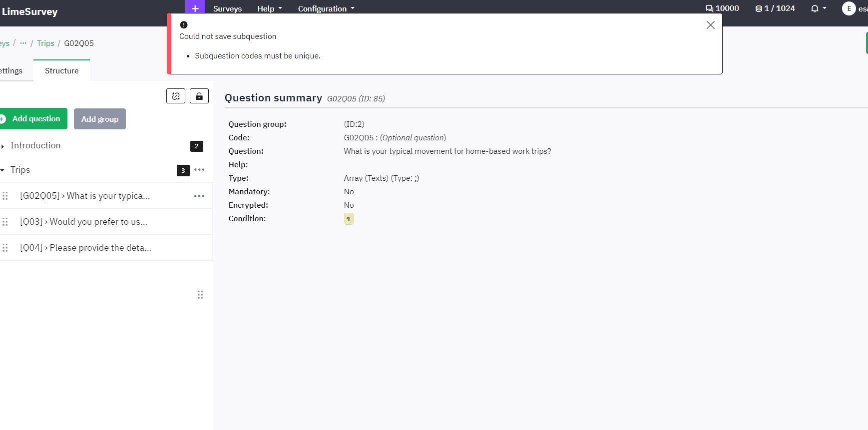Grab drag handle beside Q03 question

5,222
